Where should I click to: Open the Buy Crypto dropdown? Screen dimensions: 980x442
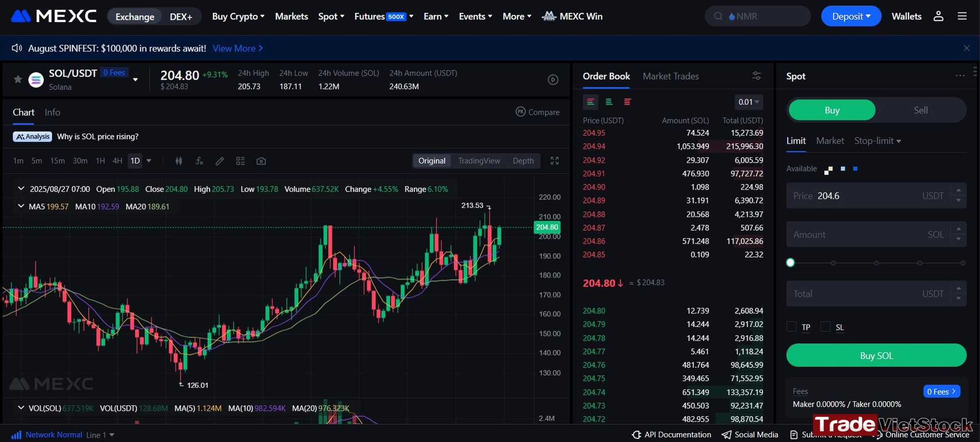(238, 16)
